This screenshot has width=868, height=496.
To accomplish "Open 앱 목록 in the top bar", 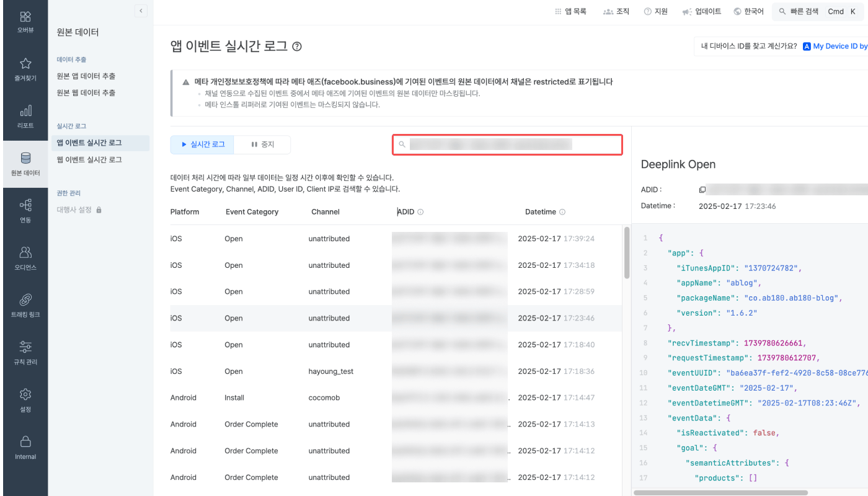I will click(570, 11).
